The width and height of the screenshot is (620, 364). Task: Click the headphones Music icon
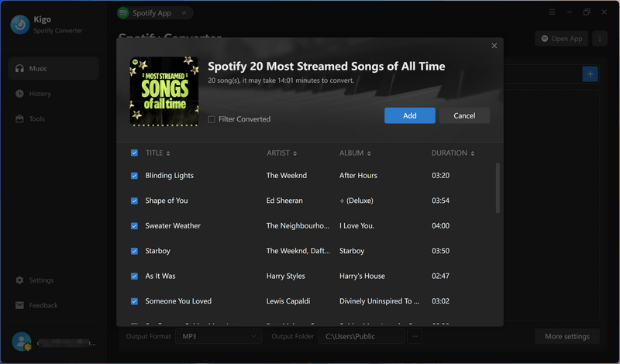tap(19, 68)
